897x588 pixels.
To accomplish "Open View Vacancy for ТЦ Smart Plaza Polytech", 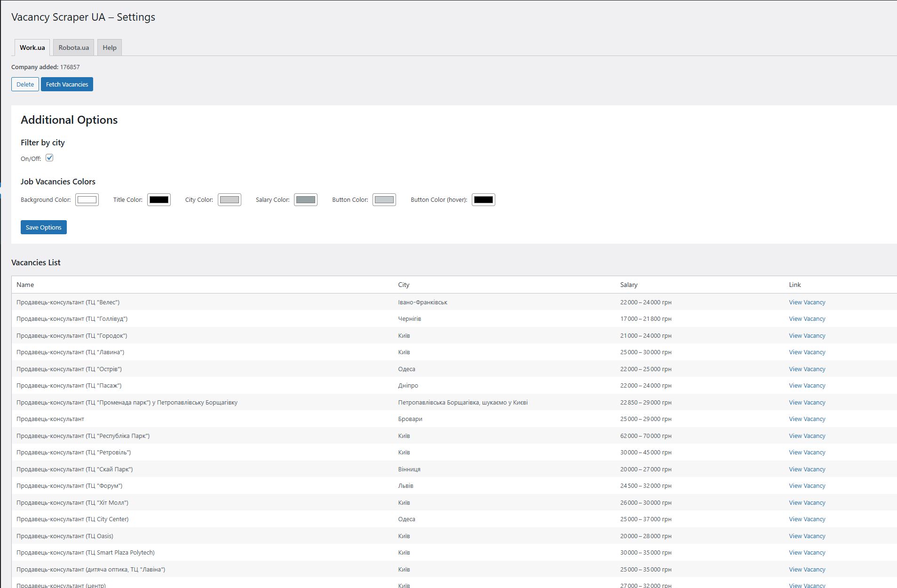I will point(807,553).
